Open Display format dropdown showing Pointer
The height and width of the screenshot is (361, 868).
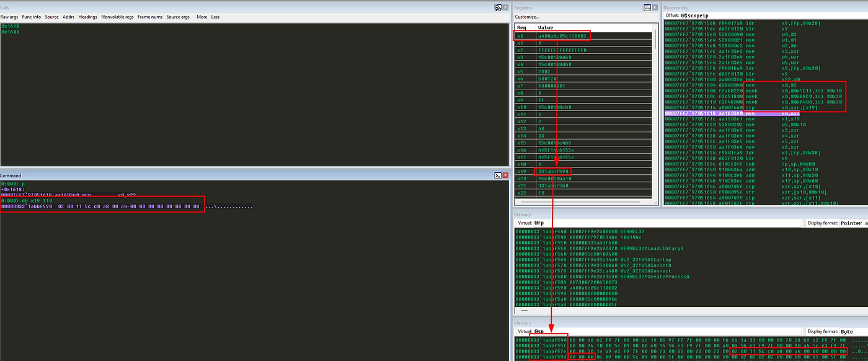pyautogui.click(x=854, y=223)
